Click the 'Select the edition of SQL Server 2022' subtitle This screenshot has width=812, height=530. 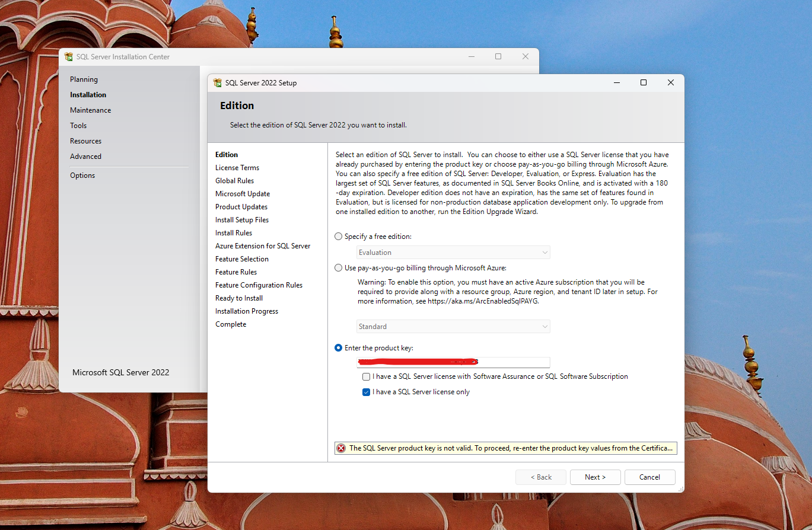(319, 125)
